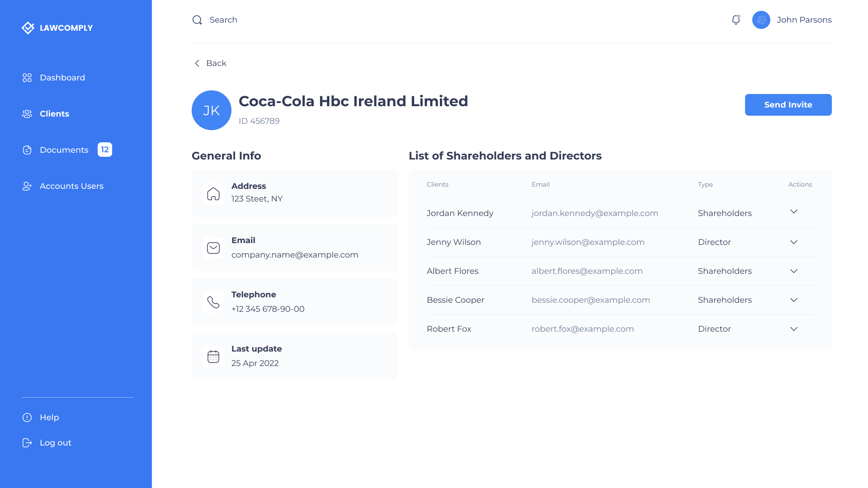Click the JK company avatar circle
The height and width of the screenshot is (488, 868).
tap(212, 110)
